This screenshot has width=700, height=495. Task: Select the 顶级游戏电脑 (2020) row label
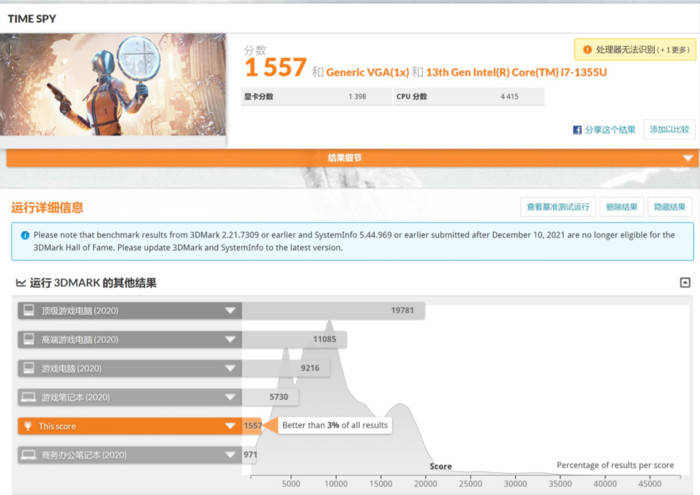(80, 311)
